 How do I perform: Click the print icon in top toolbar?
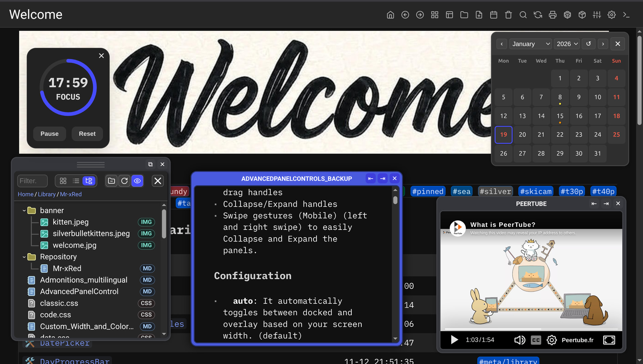(x=552, y=15)
